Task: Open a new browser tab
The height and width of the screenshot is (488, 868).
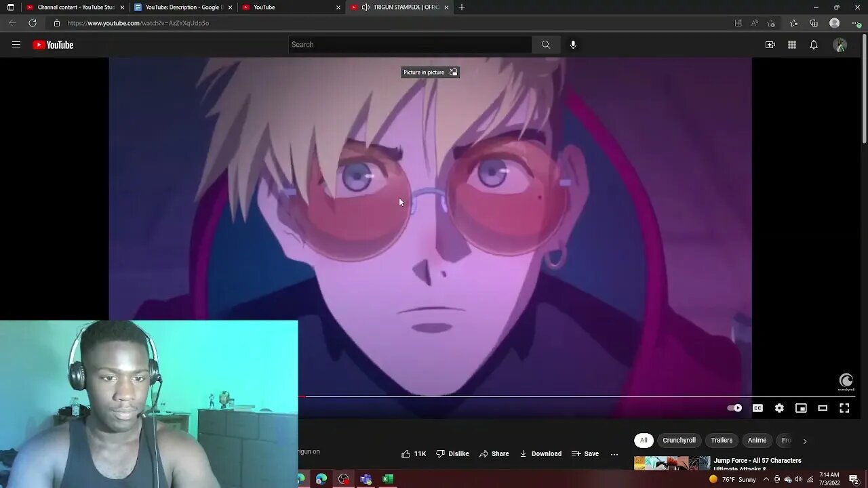Action: 462,7
